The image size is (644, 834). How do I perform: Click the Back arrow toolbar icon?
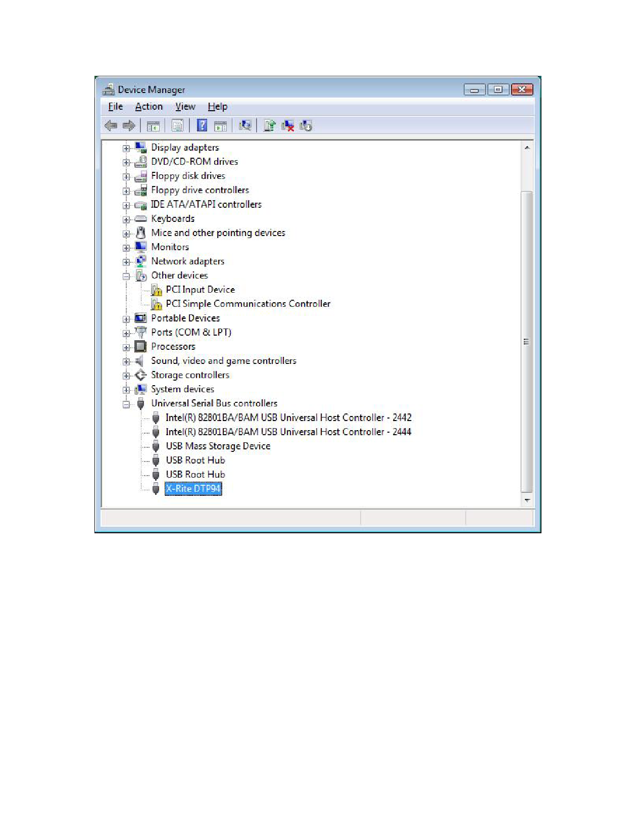click(111, 125)
